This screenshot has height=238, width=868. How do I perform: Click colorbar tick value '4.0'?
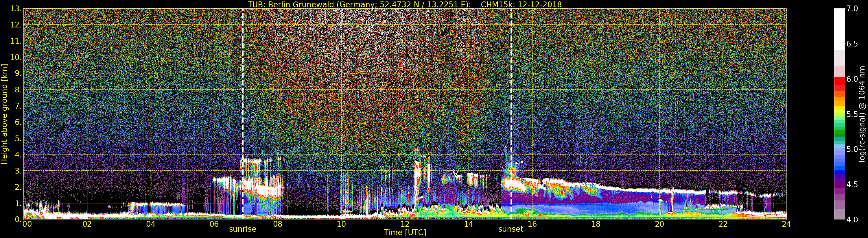tap(852, 220)
